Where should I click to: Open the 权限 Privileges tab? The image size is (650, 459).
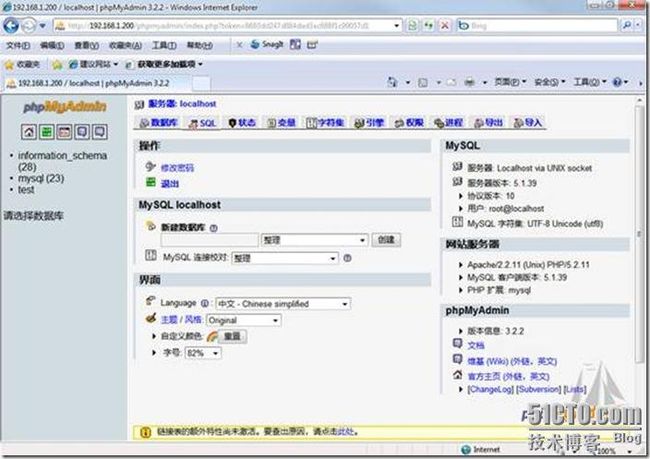(409, 123)
